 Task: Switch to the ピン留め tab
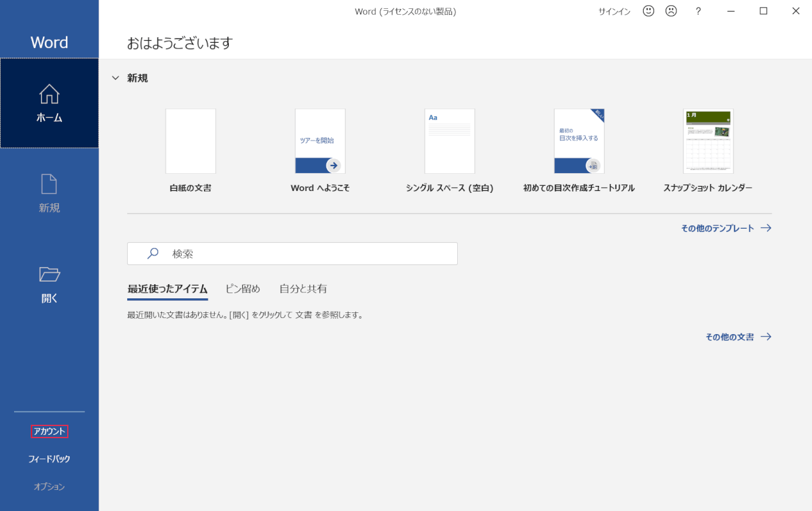[x=242, y=289]
